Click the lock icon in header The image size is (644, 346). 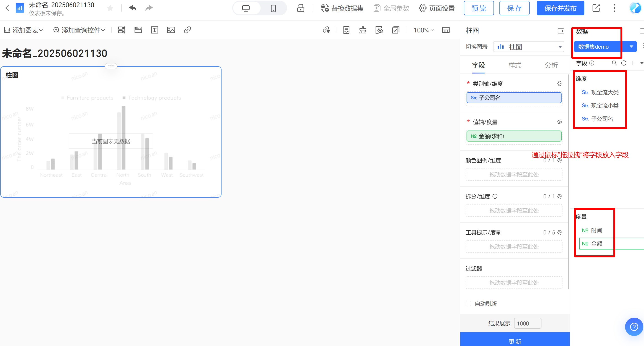click(x=301, y=8)
